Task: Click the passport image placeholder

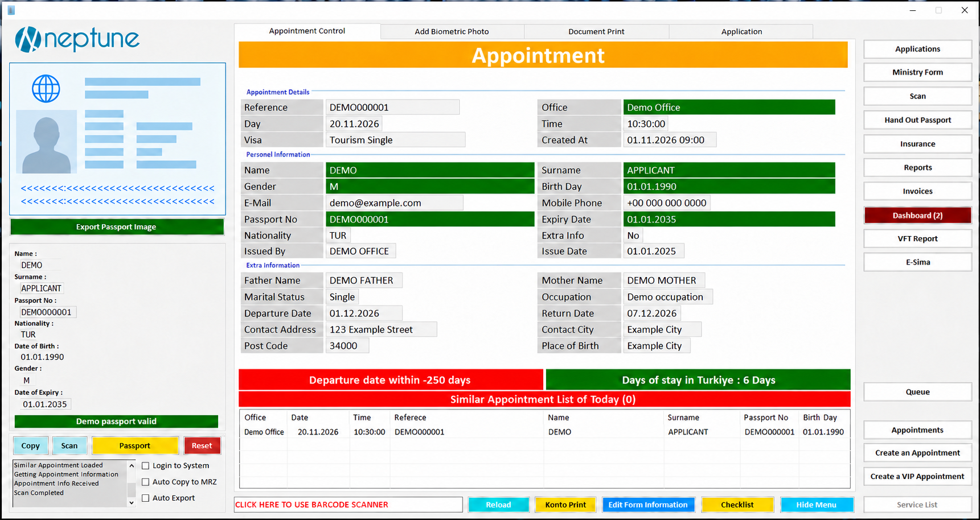Action: click(x=117, y=139)
